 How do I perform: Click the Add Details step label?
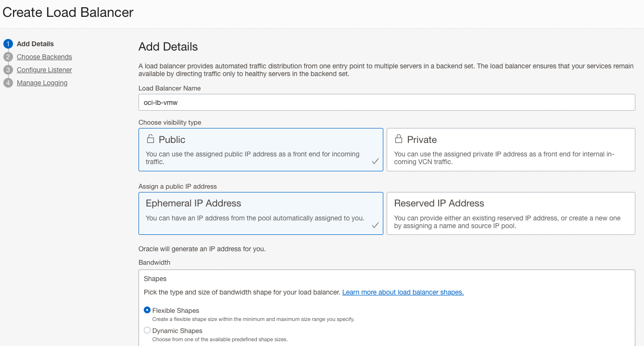[x=35, y=44]
